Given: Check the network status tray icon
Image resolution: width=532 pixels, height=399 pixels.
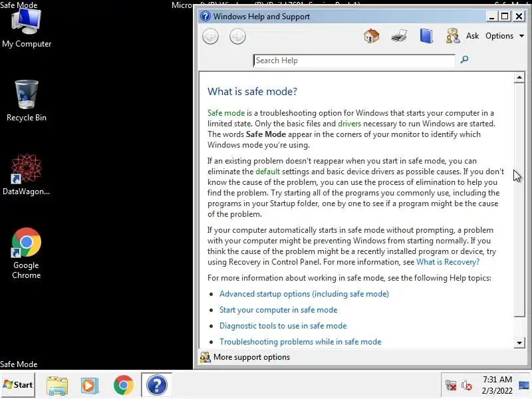Looking at the screenshot, I should click(451, 386).
